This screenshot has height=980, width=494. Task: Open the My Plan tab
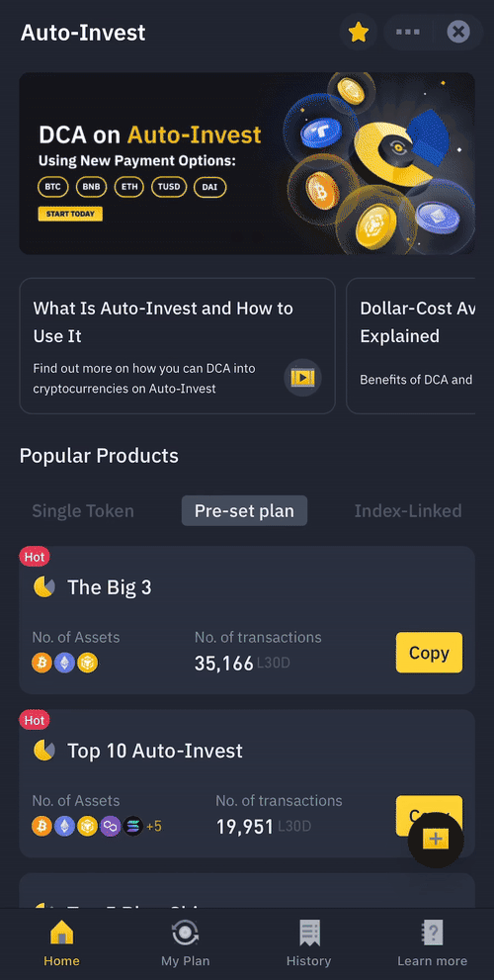(x=186, y=943)
